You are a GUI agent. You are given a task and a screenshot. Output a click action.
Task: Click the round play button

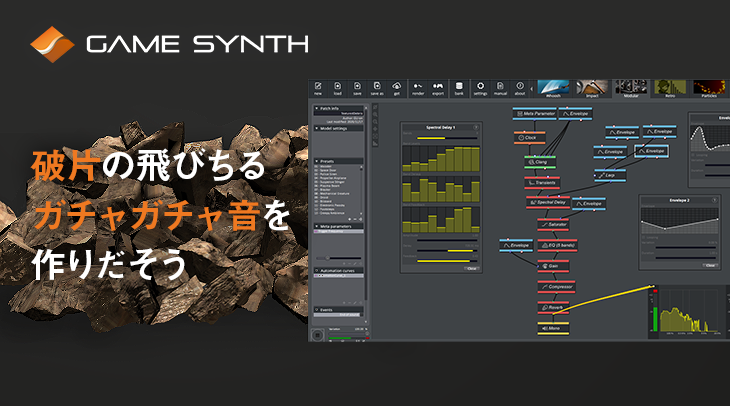point(318,335)
